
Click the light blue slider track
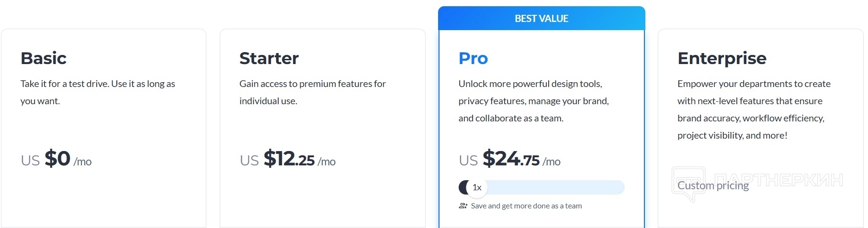pyautogui.click(x=555, y=187)
